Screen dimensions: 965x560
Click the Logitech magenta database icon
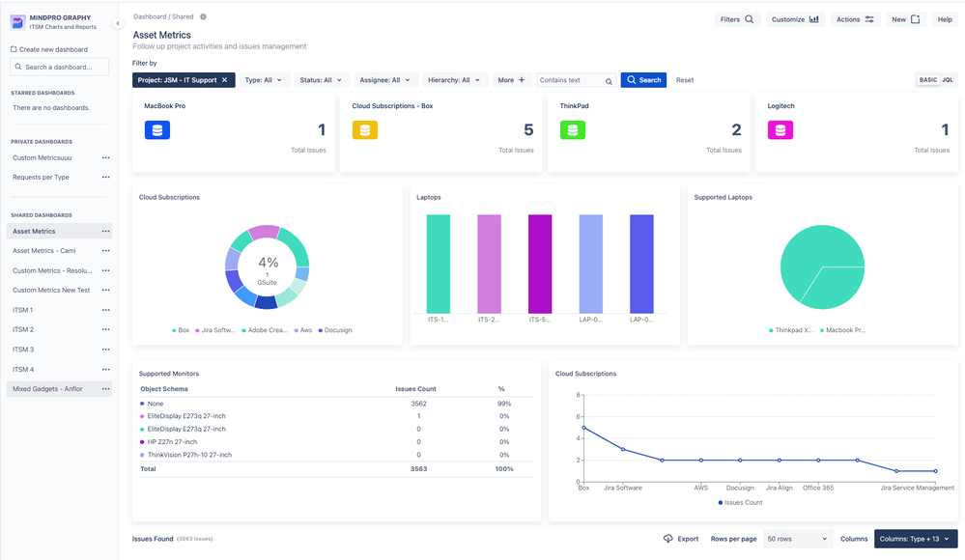click(x=781, y=129)
